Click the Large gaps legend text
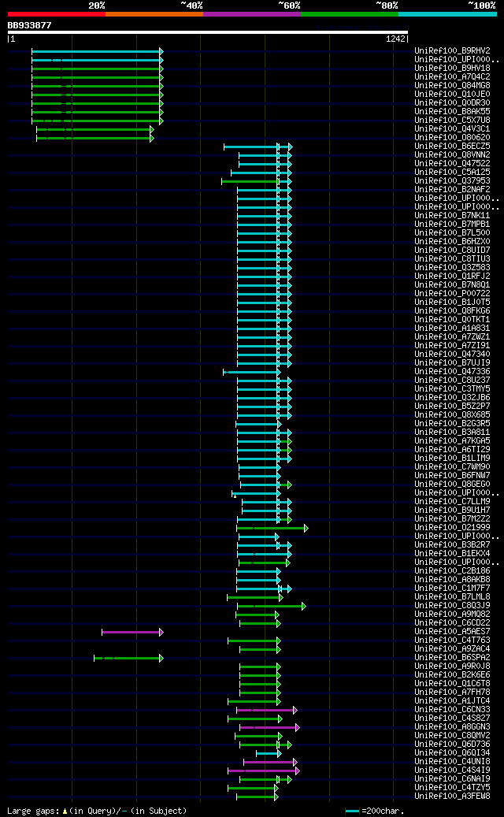The height and width of the screenshot is (817, 504). [x=97, y=811]
